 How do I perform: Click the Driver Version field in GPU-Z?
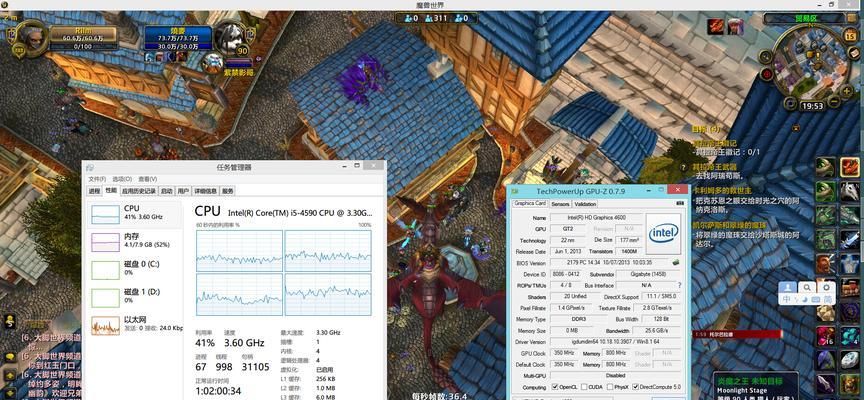614,342
